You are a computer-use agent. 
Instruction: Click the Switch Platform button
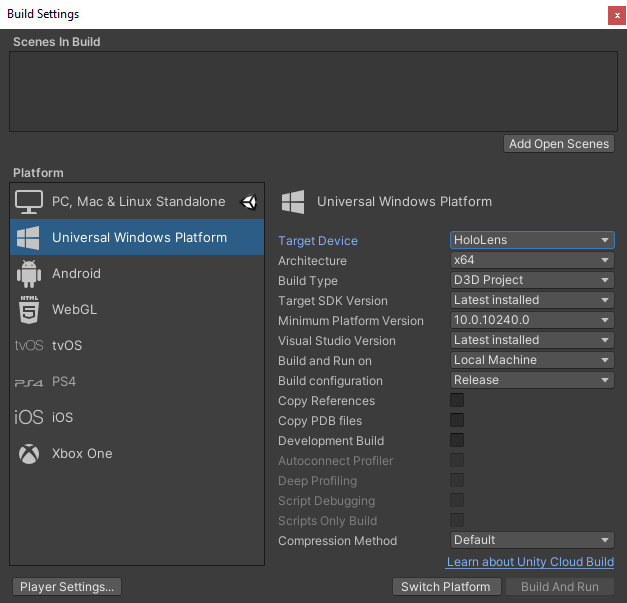446,587
